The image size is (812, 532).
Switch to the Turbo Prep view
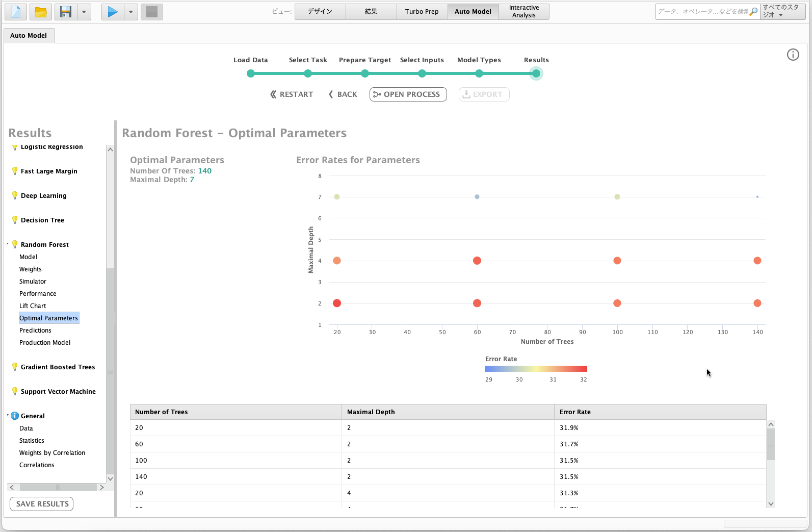point(422,12)
